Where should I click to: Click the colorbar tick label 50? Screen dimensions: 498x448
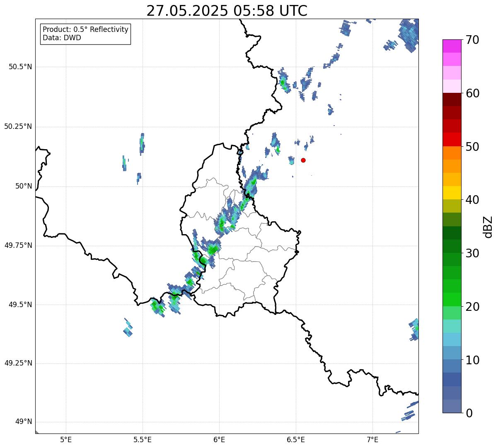[472, 147]
